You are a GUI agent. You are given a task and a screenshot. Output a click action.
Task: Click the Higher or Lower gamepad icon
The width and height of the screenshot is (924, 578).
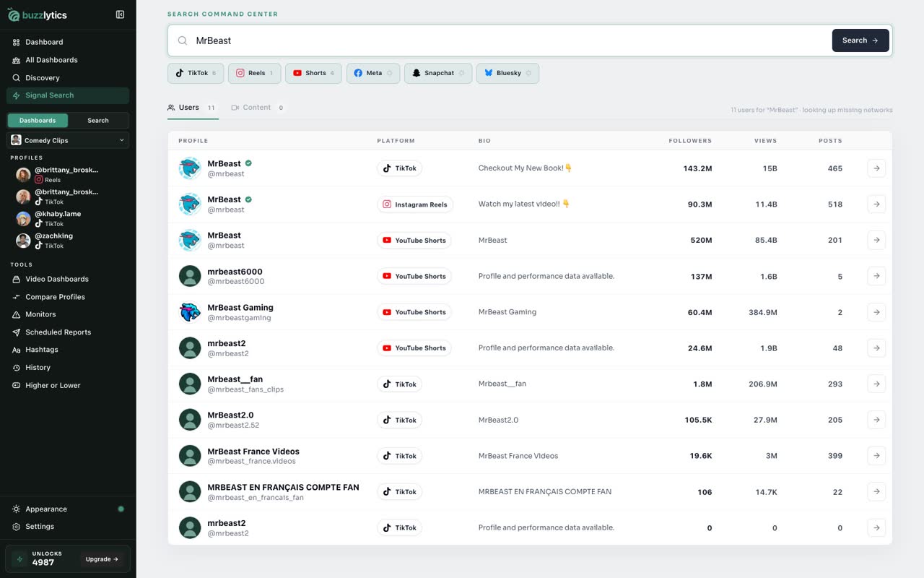[x=17, y=385]
